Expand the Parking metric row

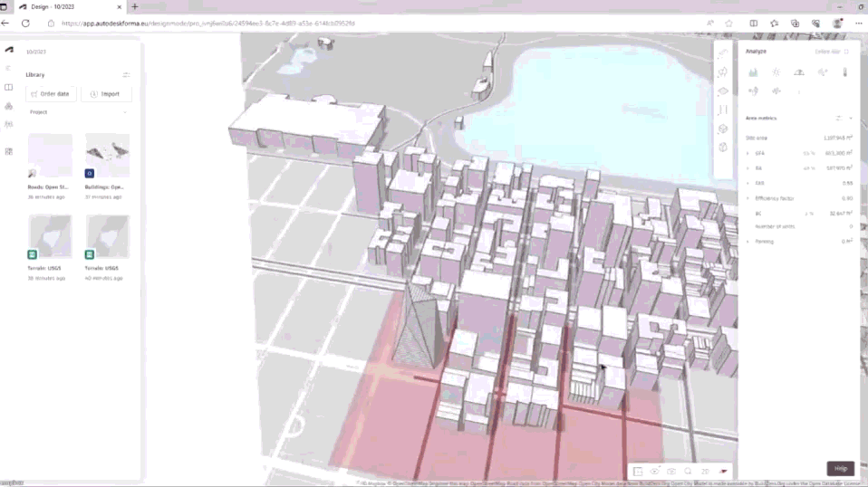pos(747,242)
